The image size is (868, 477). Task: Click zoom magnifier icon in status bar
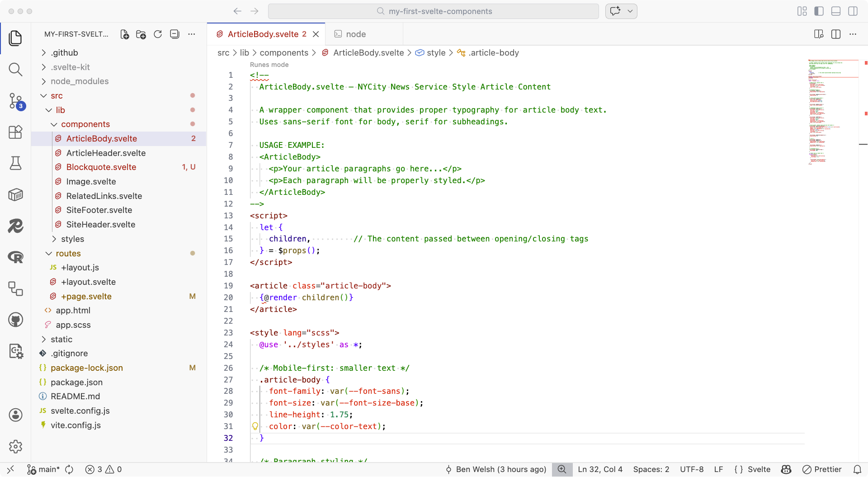pos(562,470)
